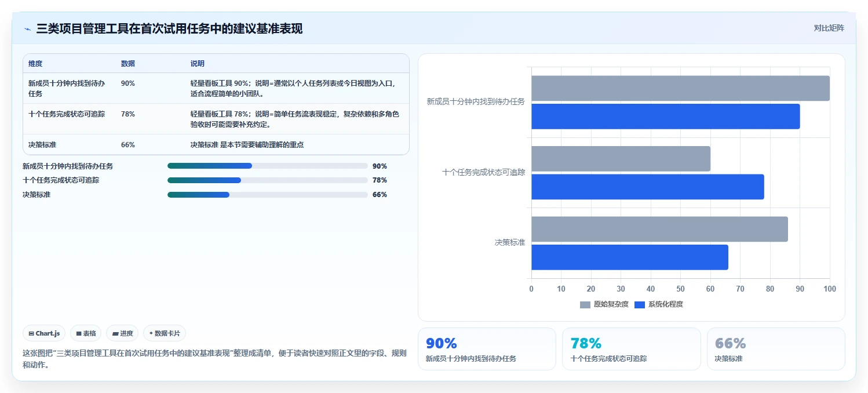Click the 100 tick on the x-axis
Image resolution: width=868 pixels, height=393 pixels.
[830, 289]
